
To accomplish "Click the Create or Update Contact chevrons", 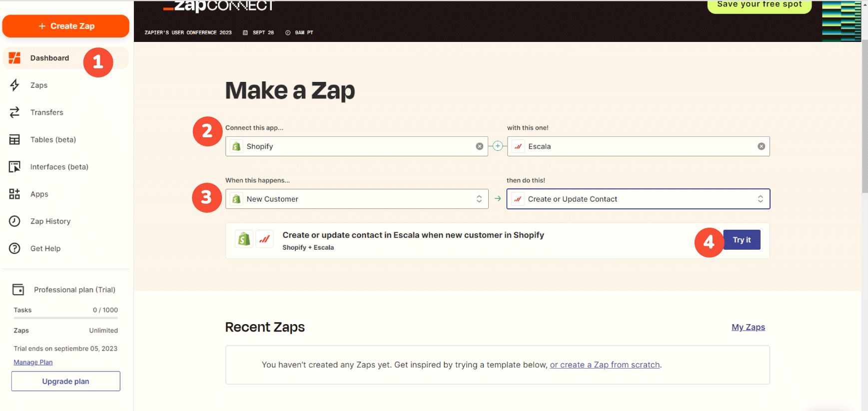I will click(x=761, y=199).
